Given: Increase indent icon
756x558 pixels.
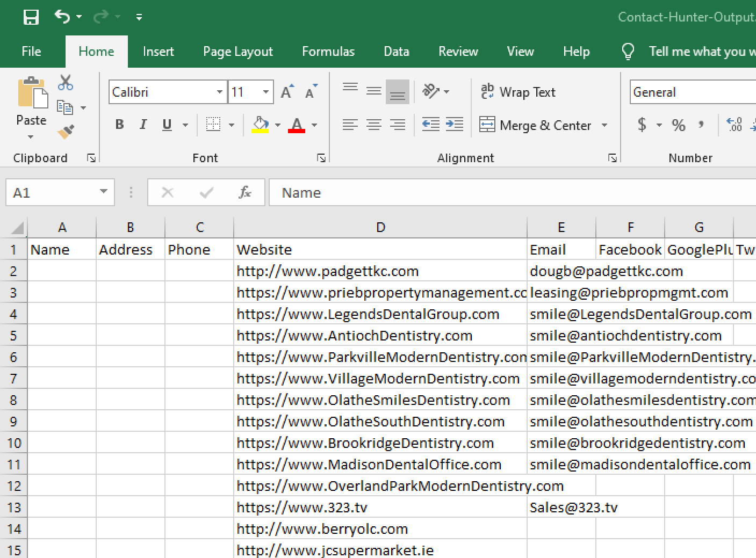Looking at the screenshot, I should (455, 125).
